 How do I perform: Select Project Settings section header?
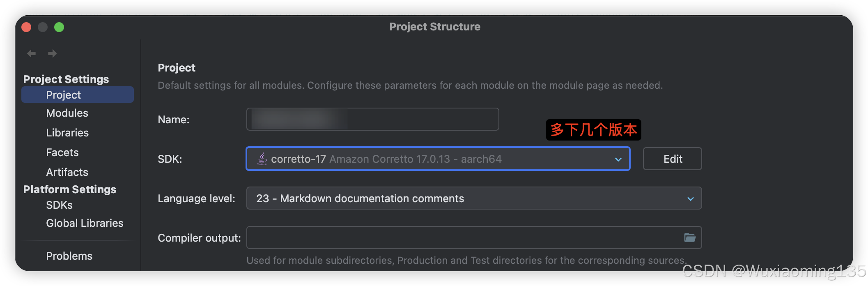66,79
